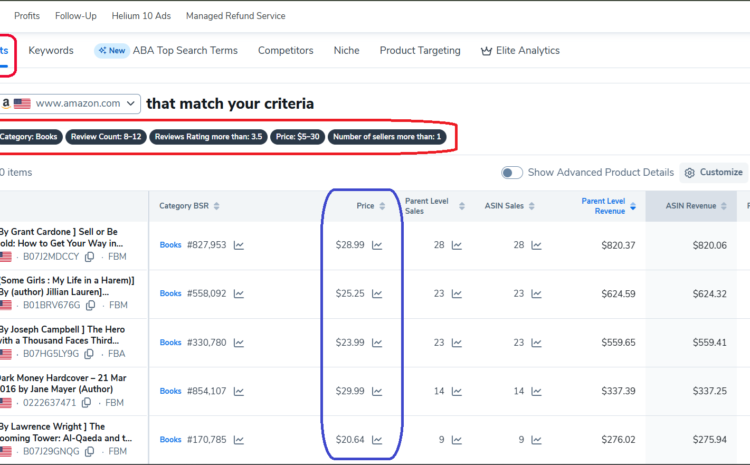
Task: Sort table by Price column
Action: (x=382, y=206)
